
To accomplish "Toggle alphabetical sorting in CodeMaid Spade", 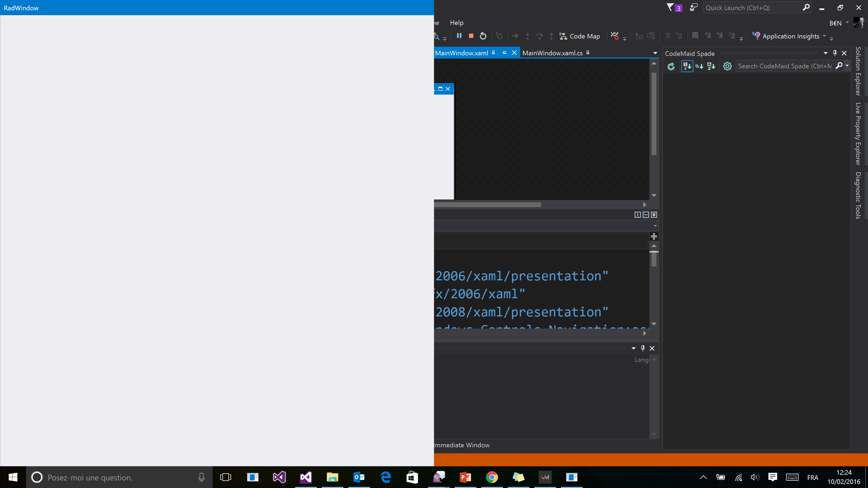I will tap(711, 66).
